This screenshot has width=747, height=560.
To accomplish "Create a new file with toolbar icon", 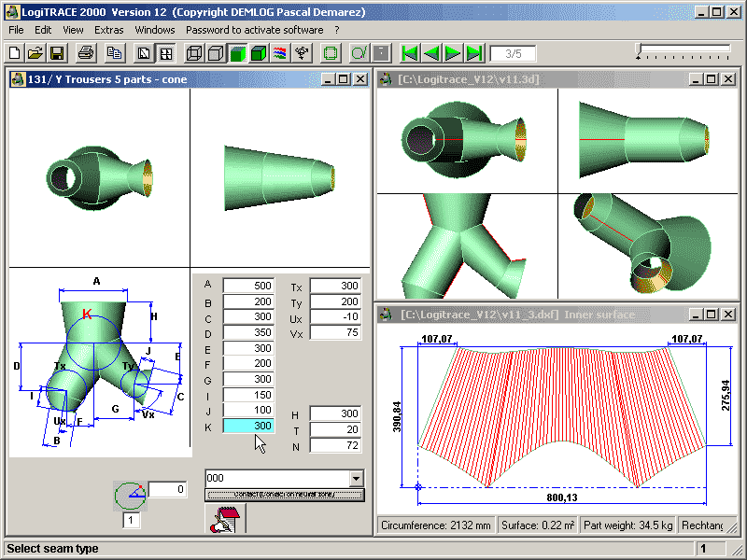I will coord(15,53).
